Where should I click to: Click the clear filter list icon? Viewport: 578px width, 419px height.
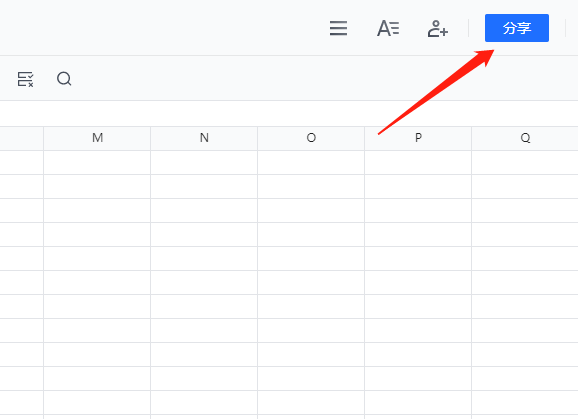[x=25, y=79]
